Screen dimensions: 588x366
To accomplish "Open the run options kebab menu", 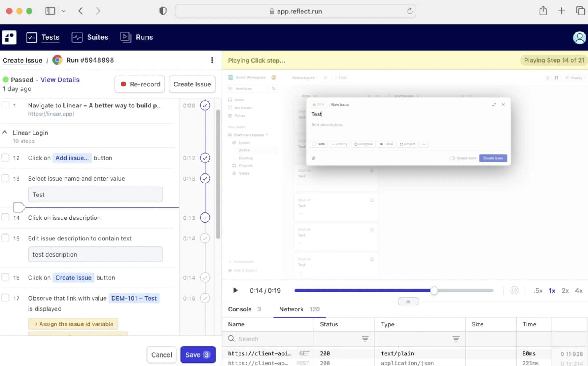I will click(x=212, y=60).
